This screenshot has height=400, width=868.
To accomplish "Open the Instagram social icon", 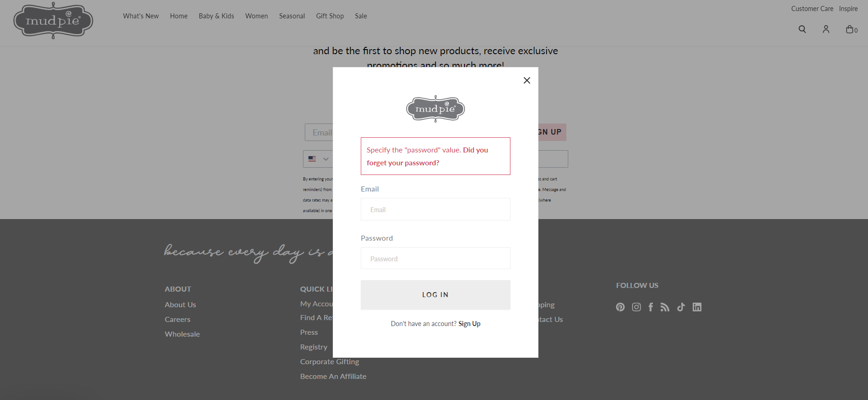I will (x=636, y=307).
